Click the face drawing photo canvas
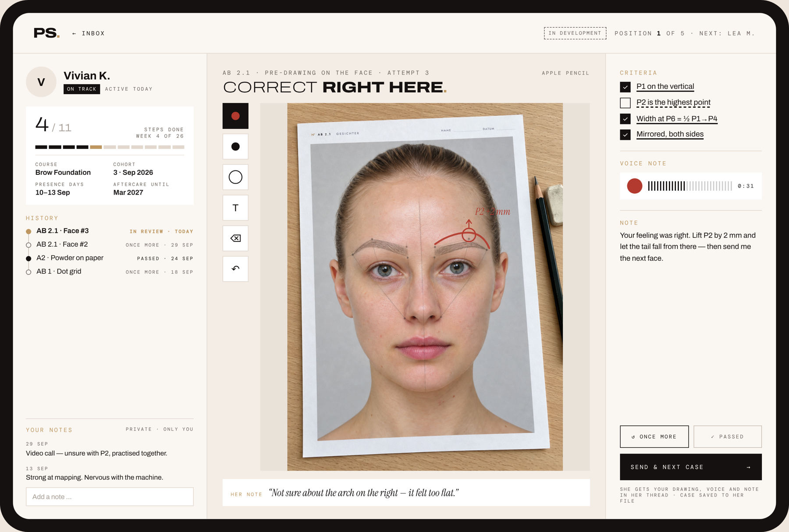This screenshot has height=532, width=789. (x=425, y=287)
